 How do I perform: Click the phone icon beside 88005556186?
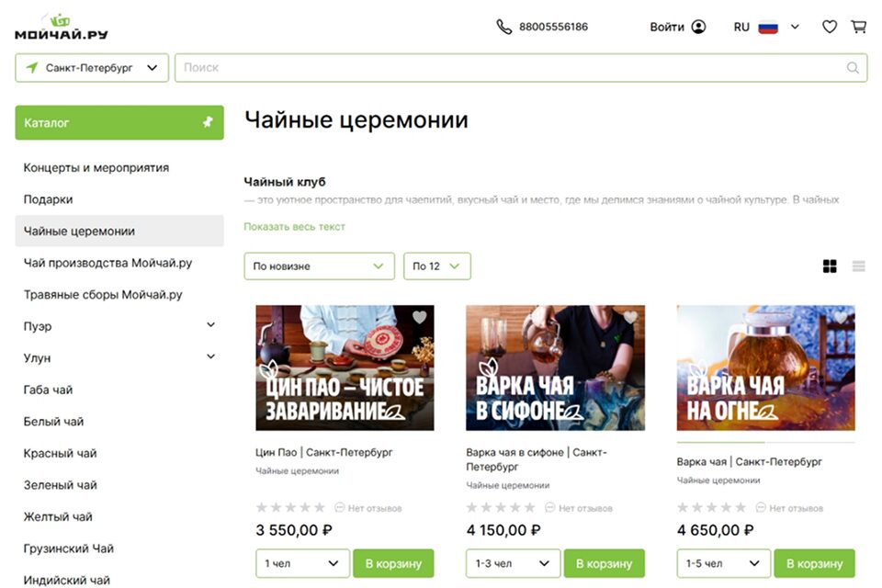[x=503, y=27]
